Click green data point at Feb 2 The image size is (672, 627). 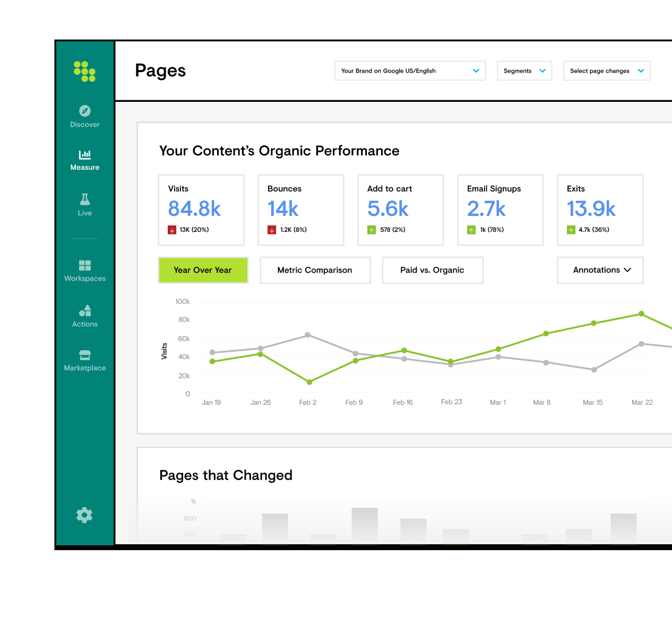point(309,382)
